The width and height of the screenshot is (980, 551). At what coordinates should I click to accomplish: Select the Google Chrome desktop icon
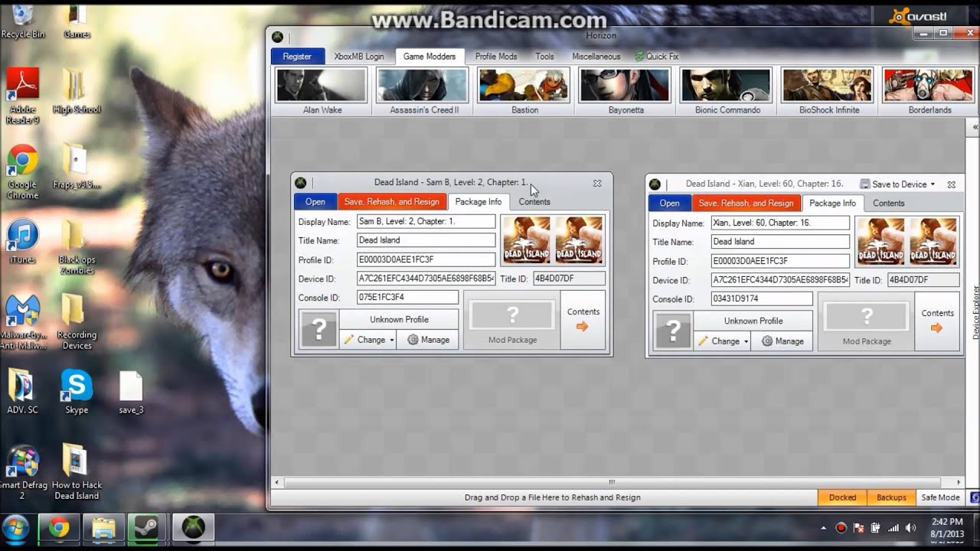pos(23,172)
